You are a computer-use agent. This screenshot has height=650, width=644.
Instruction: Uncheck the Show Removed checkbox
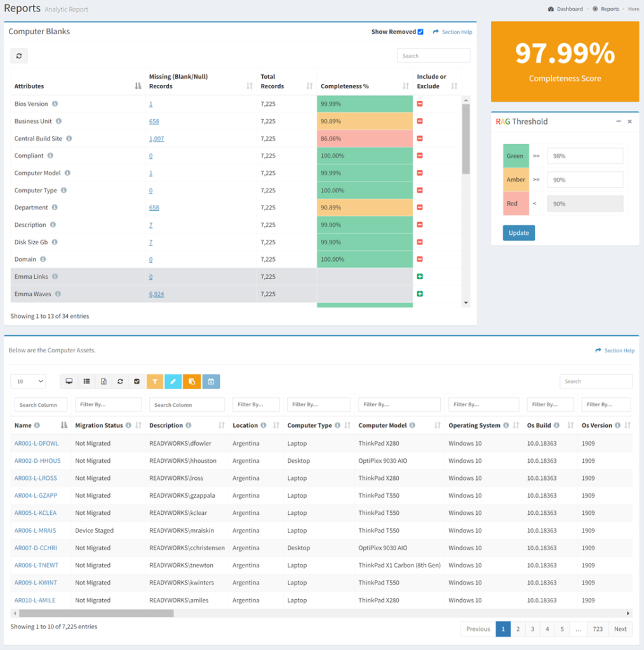pyautogui.click(x=420, y=31)
